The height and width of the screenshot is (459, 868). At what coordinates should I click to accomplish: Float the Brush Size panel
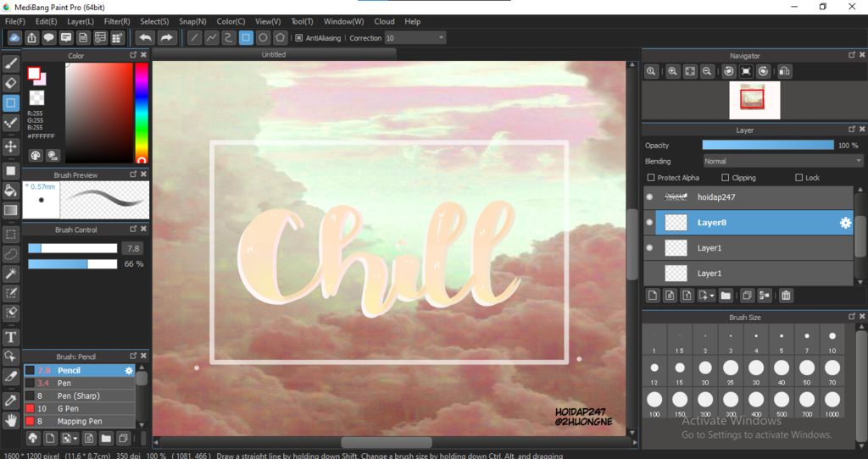(852, 317)
